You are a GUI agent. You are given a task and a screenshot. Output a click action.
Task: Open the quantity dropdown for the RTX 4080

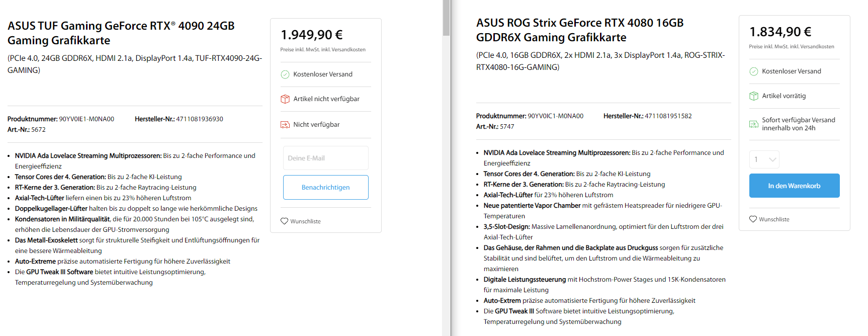click(x=764, y=159)
